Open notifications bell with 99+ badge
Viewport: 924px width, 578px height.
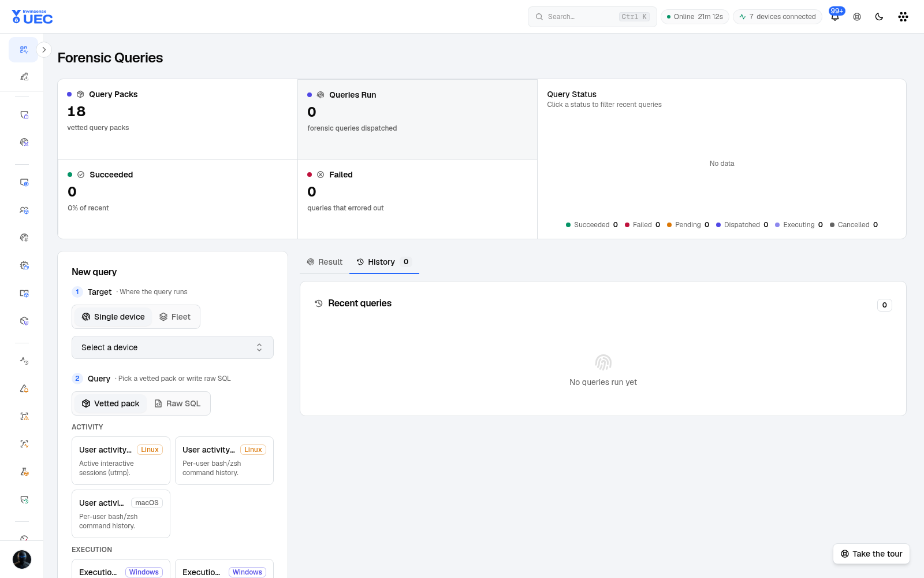point(835,16)
